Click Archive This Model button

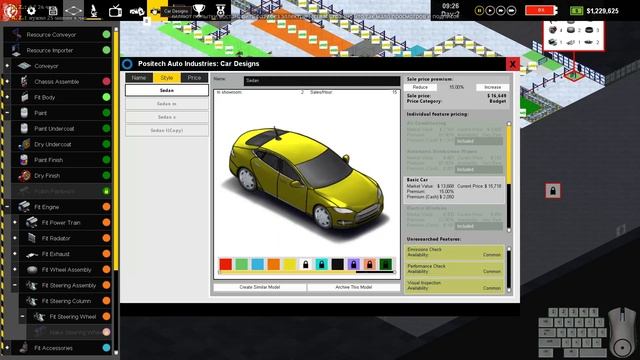tap(353, 287)
